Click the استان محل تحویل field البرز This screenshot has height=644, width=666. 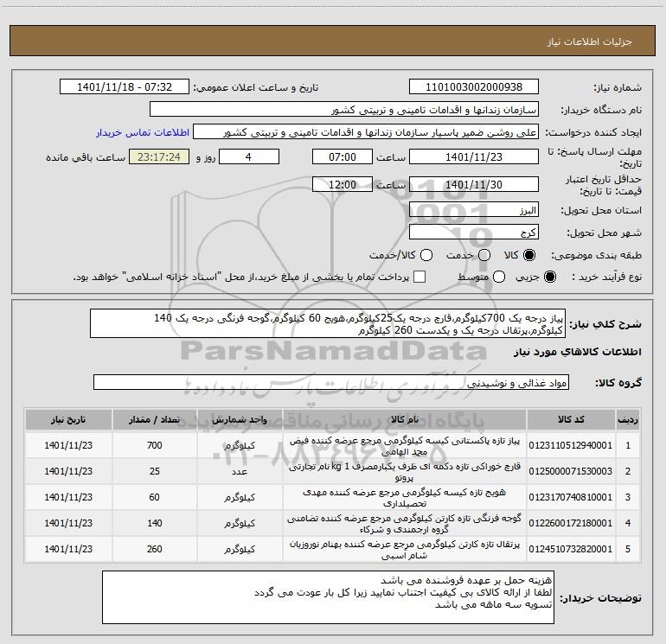[x=474, y=210]
